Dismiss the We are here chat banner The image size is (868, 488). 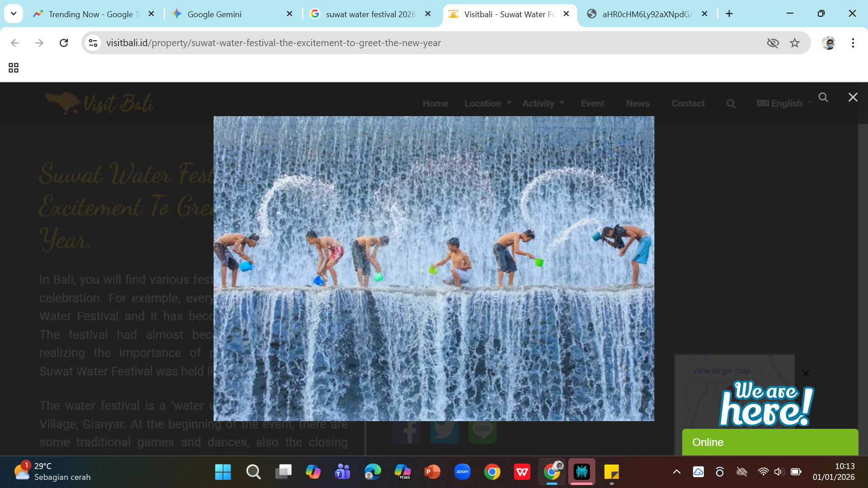pyautogui.click(x=806, y=374)
